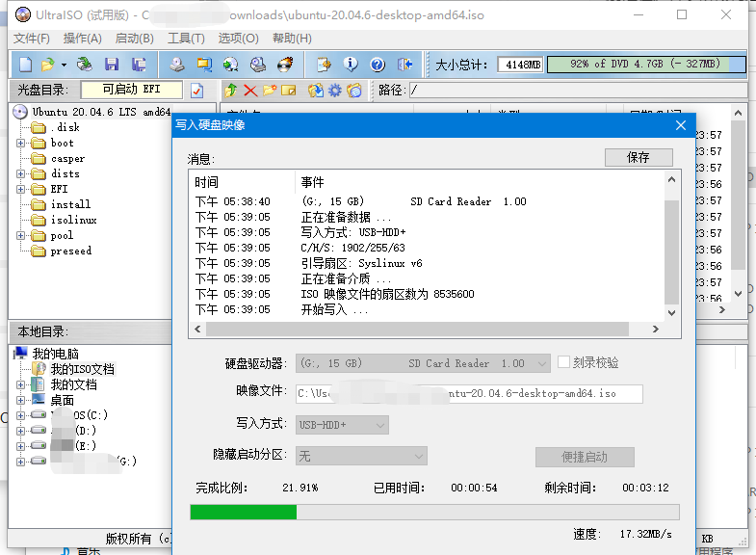Click the red X Delete icon
The image size is (756, 555).
pos(250,91)
